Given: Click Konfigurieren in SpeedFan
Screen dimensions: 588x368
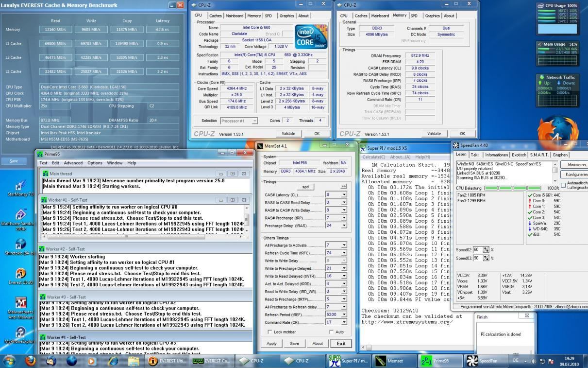Looking at the screenshot, I should tap(574, 175).
